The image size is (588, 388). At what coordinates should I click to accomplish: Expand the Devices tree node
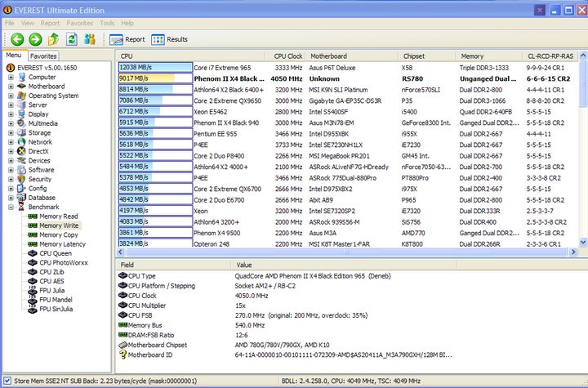[11, 161]
